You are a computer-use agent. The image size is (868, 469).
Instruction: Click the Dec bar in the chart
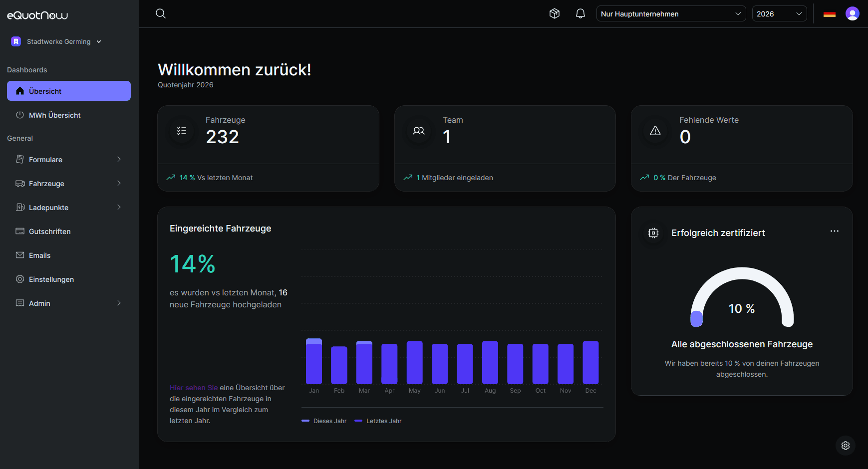(591, 362)
